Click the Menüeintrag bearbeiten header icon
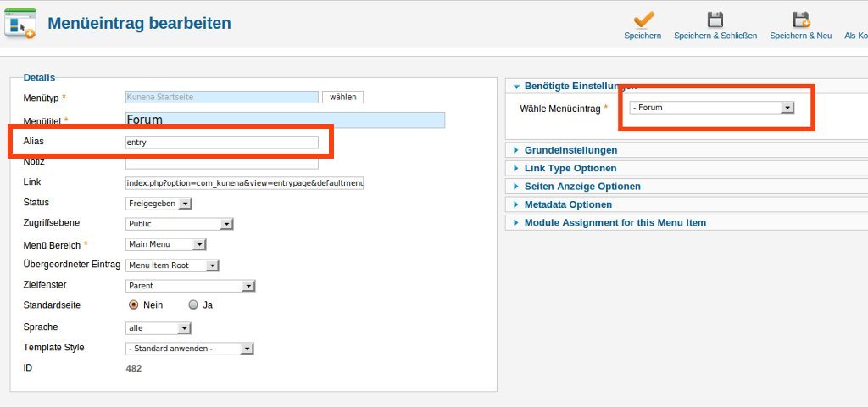Image resolution: width=868 pixels, height=408 pixels. 20,24
